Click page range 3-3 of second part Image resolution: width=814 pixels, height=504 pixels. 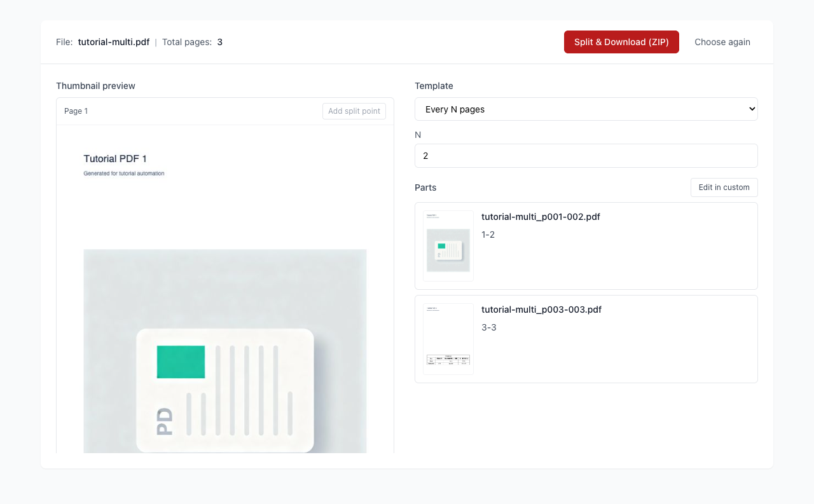(x=488, y=327)
